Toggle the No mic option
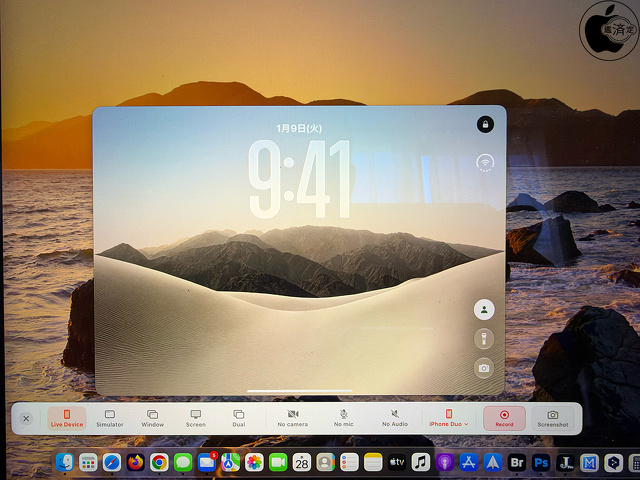 [344, 418]
